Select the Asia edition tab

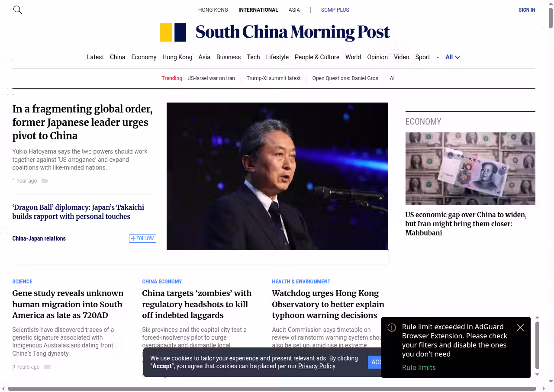pyautogui.click(x=294, y=10)
